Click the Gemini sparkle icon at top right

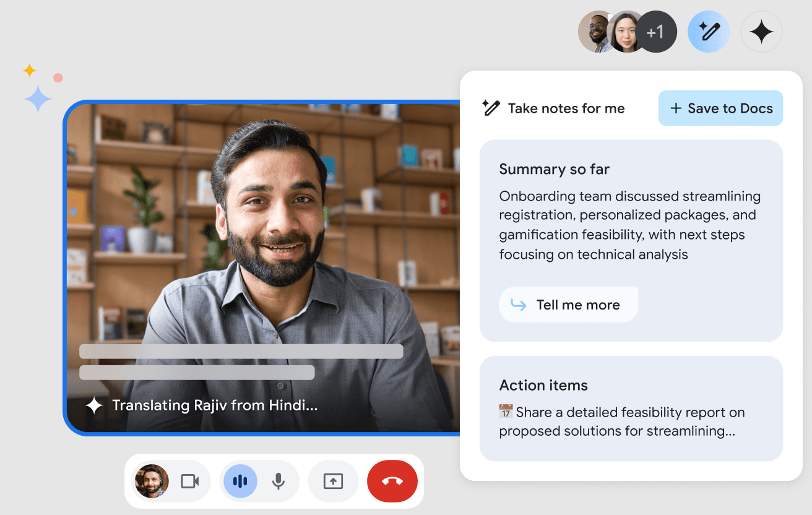pyautogui.click(x=761, y=32)
